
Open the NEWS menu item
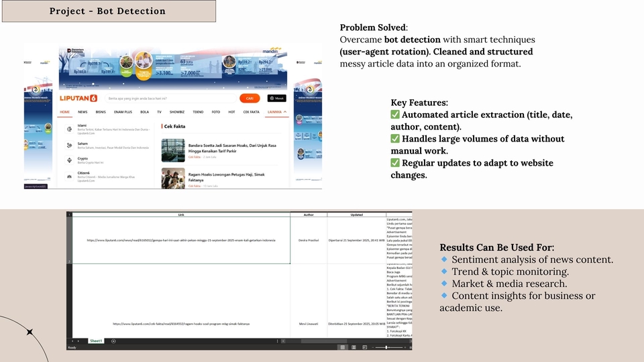[x=83, y=112]
